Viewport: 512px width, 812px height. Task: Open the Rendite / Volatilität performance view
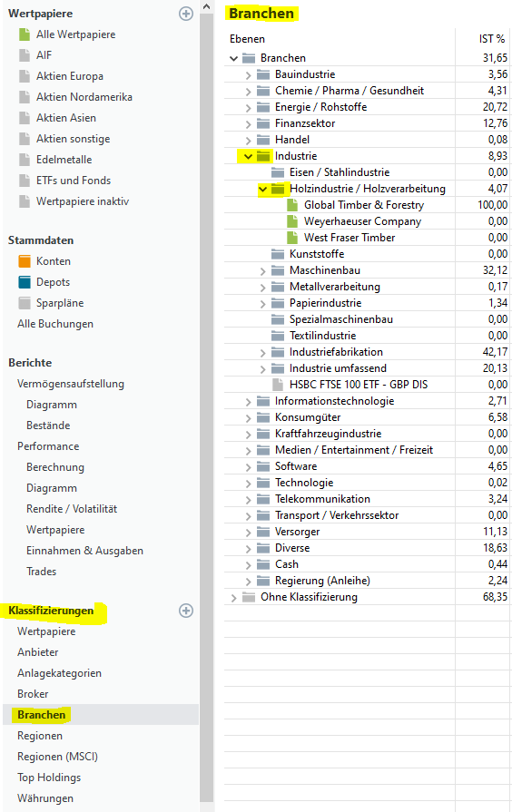[72, 509]
